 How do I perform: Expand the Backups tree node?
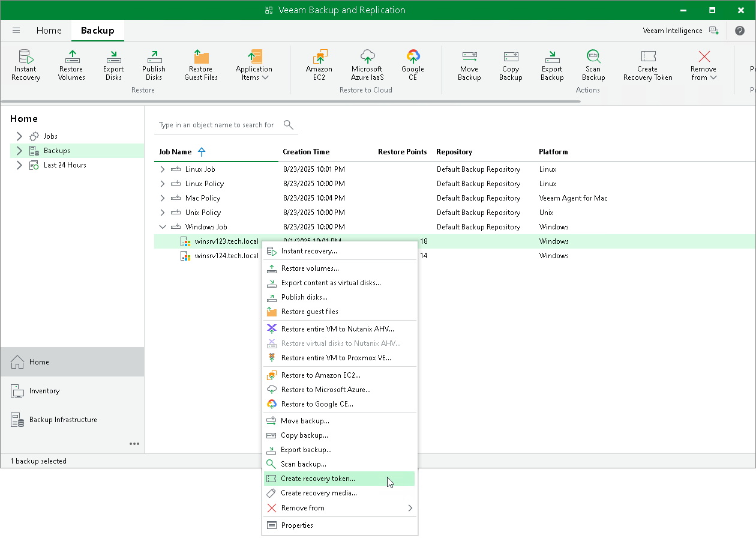point(19,151)
